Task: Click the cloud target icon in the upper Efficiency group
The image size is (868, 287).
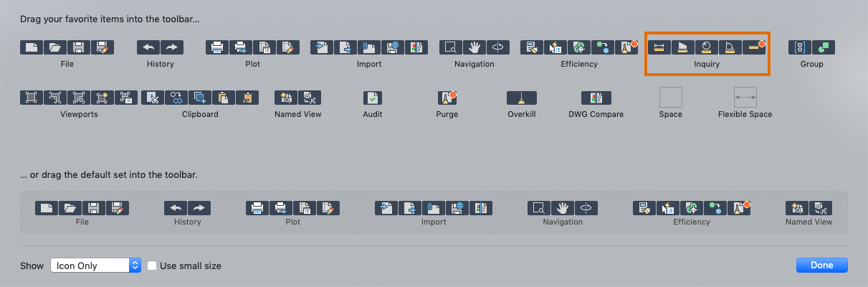Action: pyautogui.click(x=579, y=48)
